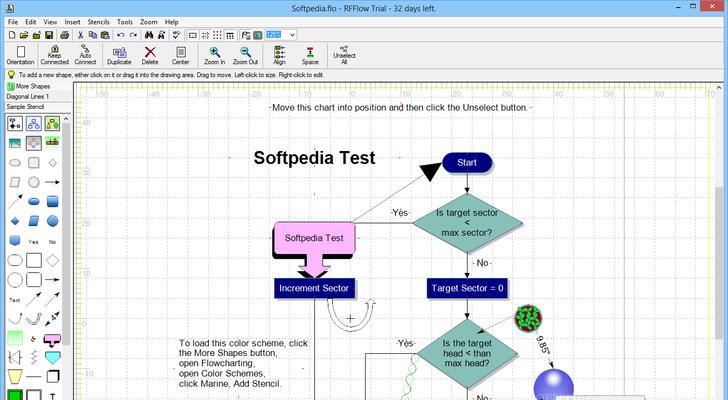The image size is (728, 400).
Task: Save chart with the floppy disk icon
Action: tap(49, 35)
